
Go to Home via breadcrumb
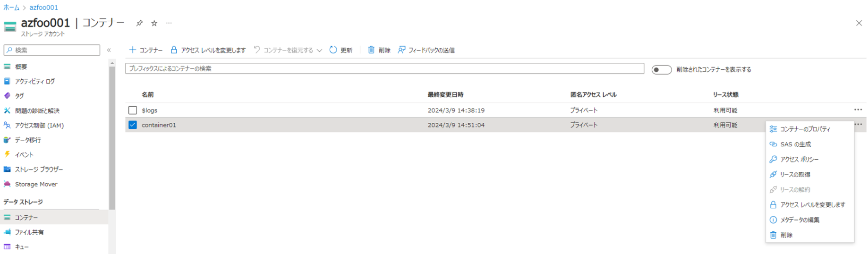point(11,8)
